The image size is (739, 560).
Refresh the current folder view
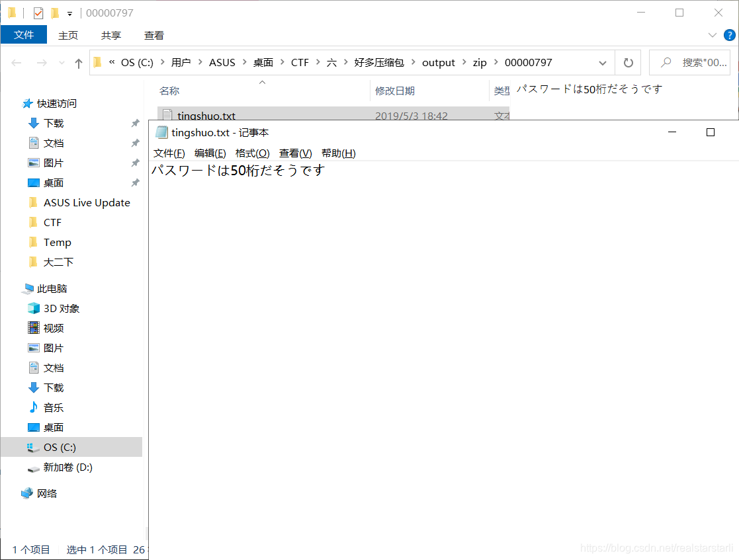627,62
